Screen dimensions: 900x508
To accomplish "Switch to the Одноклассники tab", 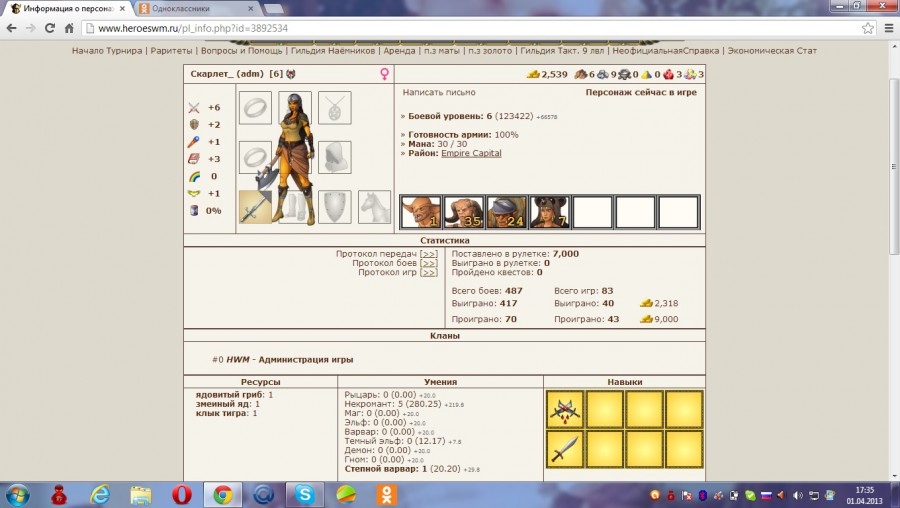I will [195, 9].
